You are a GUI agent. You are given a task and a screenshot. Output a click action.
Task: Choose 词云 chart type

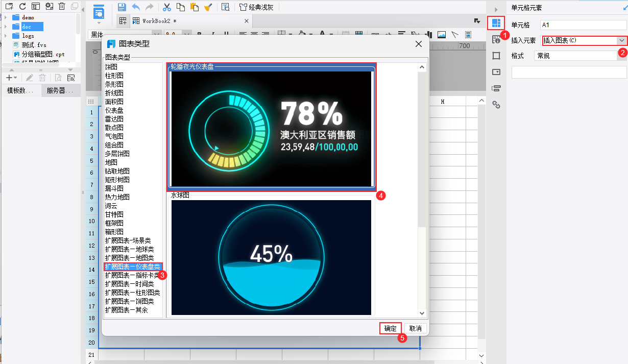(111, 206)
